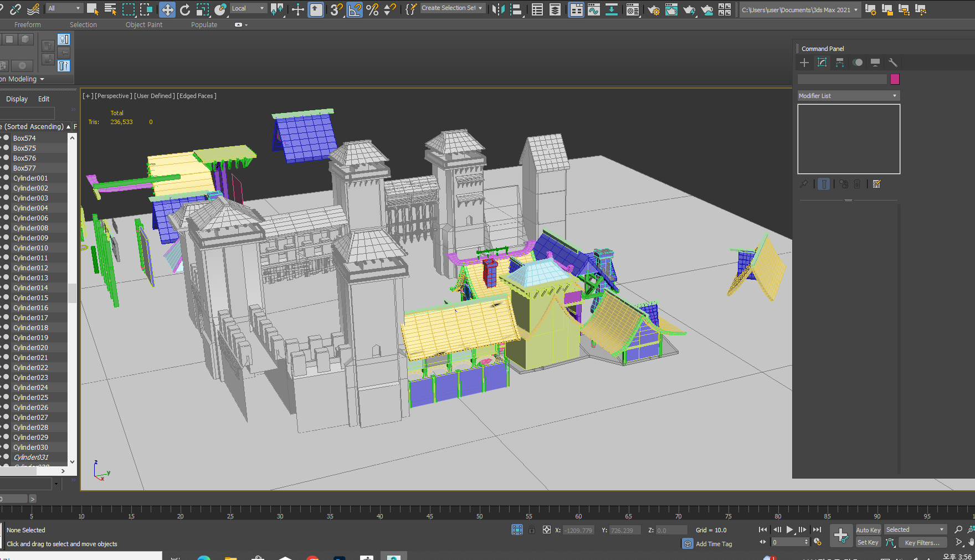Click the pink object color swatch
This screenshot has height=560, width=975.
point(895,79)
